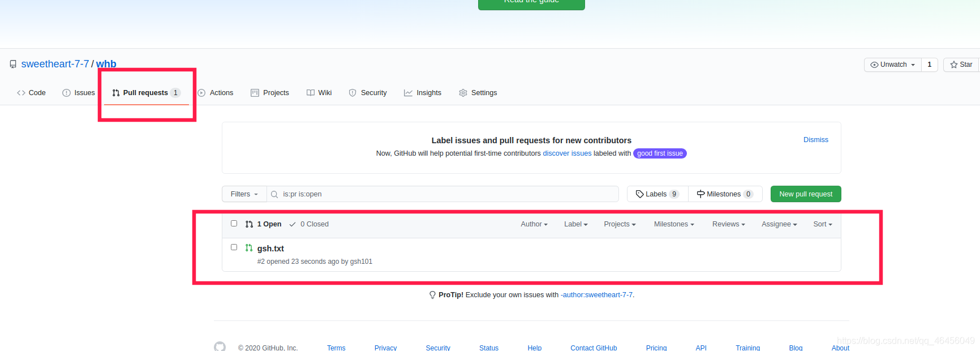This screenshot has height=351, width=980.
Task: Open the Training footer link
Action: coord(747,348)
